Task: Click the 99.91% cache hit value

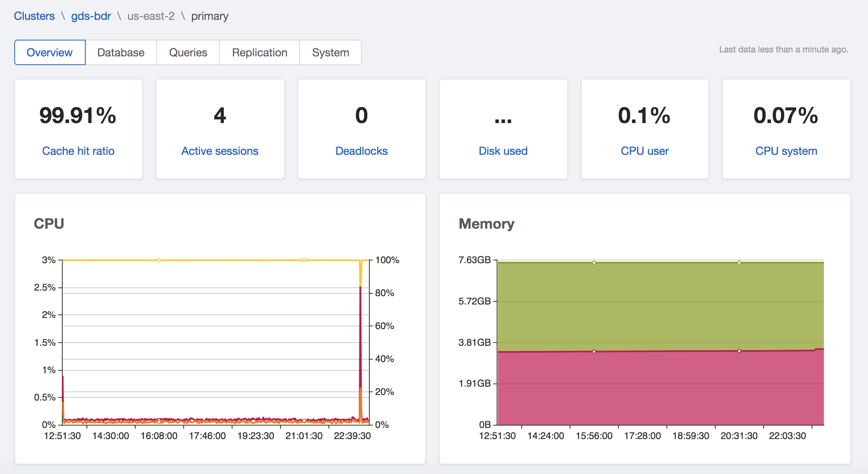Action: (78, 116)
